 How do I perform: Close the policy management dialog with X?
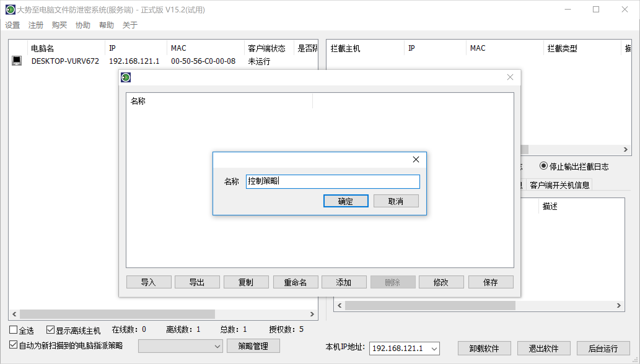[x=510, y=77]
